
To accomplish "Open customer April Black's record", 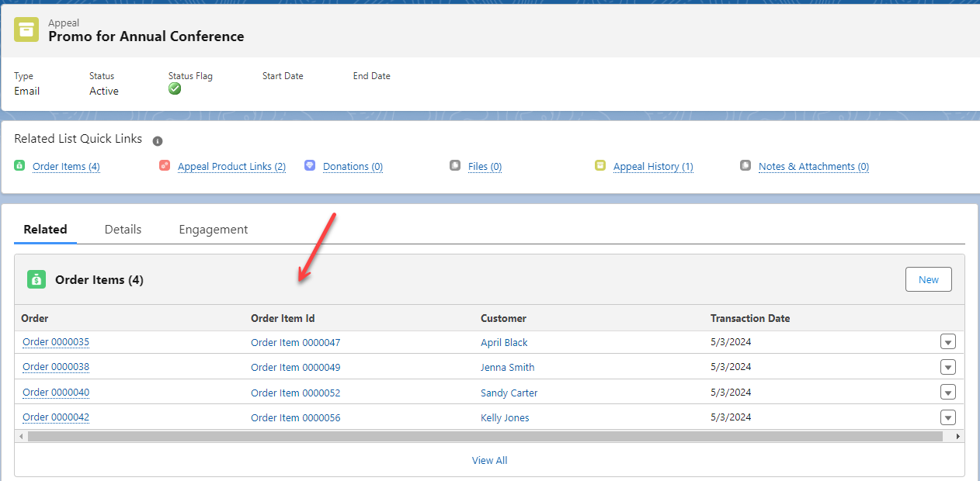I will pyautogui.click(x=504, y=342).
